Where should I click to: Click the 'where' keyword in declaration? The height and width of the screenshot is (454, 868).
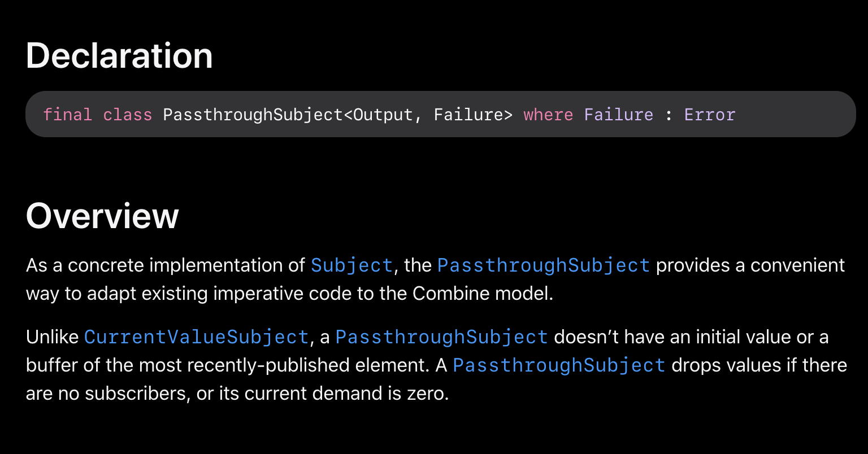[x=548, y=115]
